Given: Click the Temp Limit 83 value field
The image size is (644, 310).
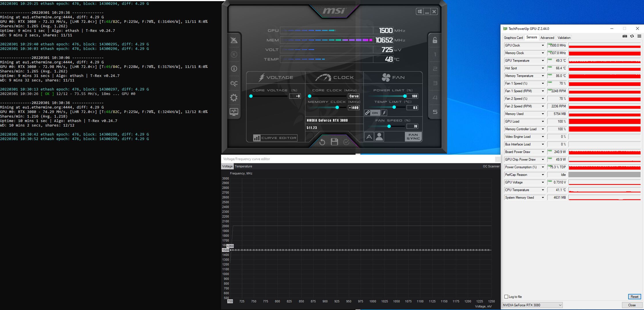Looking at the screenshot, I should (x=412, y=108).
